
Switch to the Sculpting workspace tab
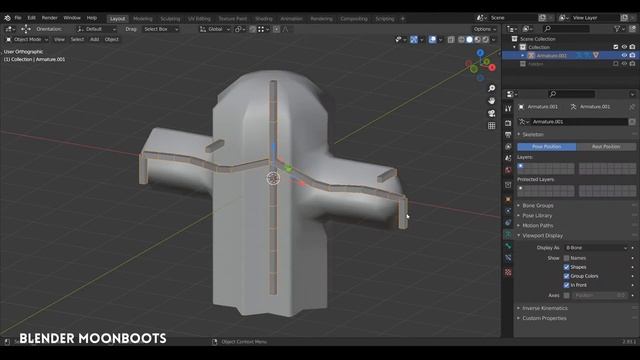pos(170,19)
